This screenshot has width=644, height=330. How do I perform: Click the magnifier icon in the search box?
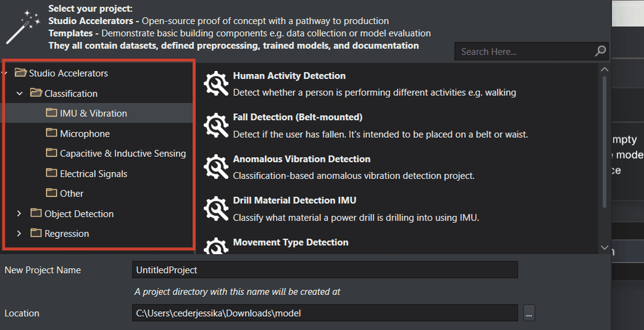click(600, 51)
